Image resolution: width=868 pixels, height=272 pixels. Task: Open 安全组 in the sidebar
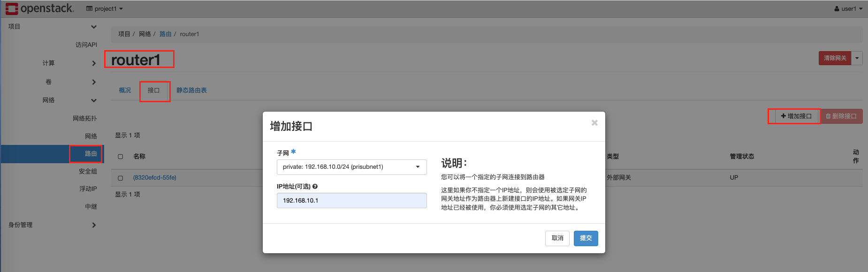[x=88, y=172]
